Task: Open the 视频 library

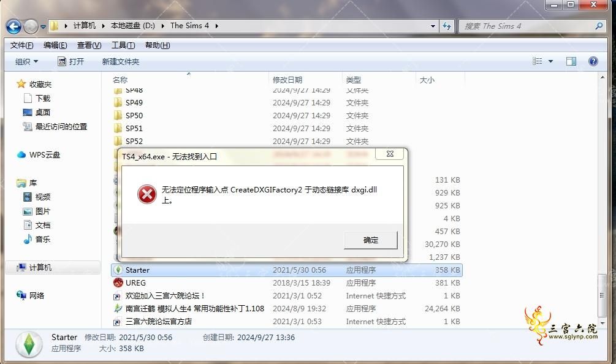Action: [43, 197]
